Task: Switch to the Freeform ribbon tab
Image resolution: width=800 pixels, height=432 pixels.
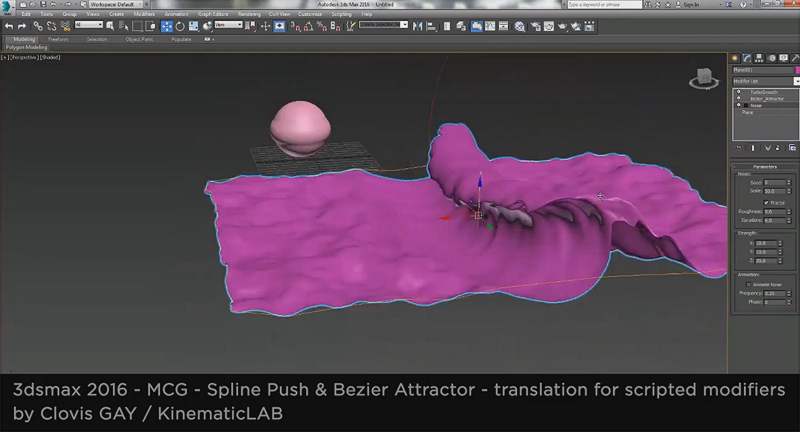Action: 58,39
